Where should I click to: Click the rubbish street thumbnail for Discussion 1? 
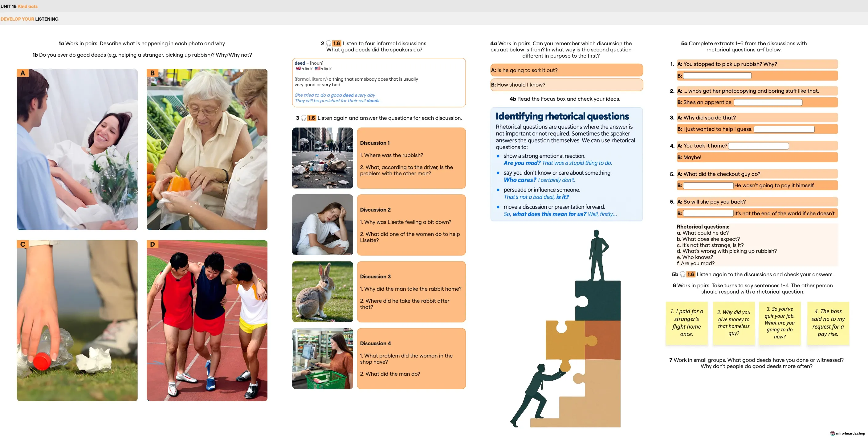pos(323,158)
